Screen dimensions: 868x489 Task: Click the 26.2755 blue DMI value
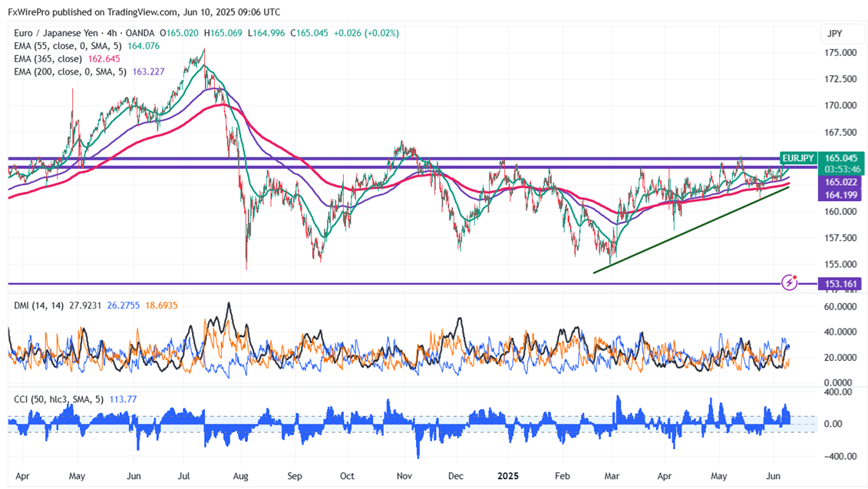(x=124, y=306)
